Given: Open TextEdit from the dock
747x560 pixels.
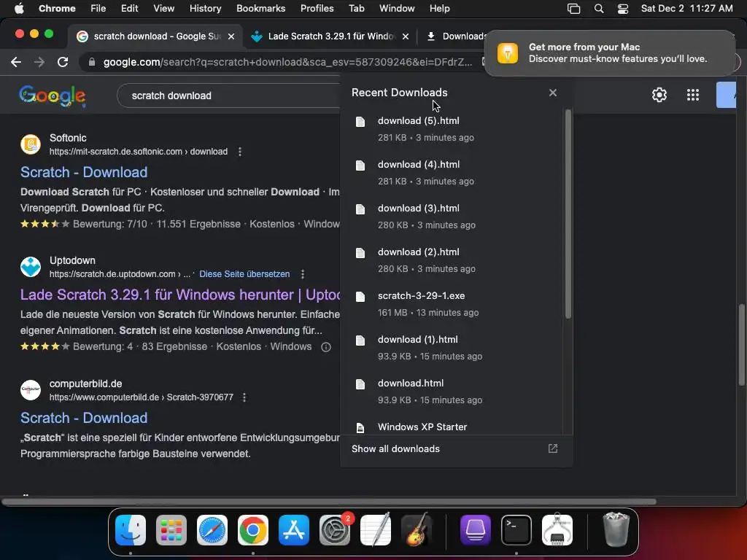Looking at the screenshot, I should pos(376,530).
